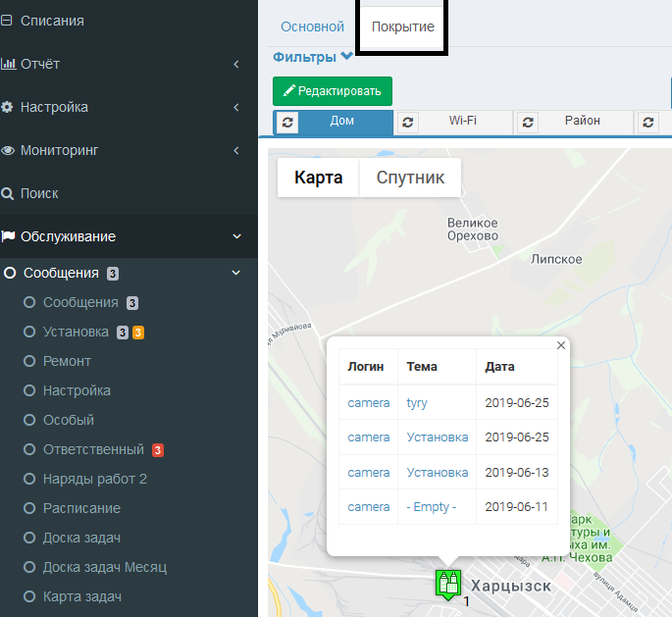672x617 pixels.
Task: Open Поиск with magnifier icon
Action: click(x=39, y=193)
